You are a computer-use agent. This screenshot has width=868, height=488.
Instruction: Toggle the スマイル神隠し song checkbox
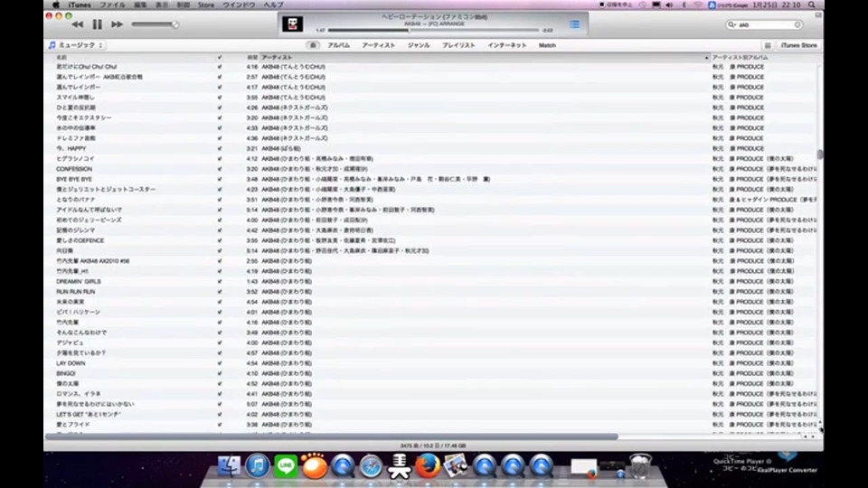[x=220, y=98]
